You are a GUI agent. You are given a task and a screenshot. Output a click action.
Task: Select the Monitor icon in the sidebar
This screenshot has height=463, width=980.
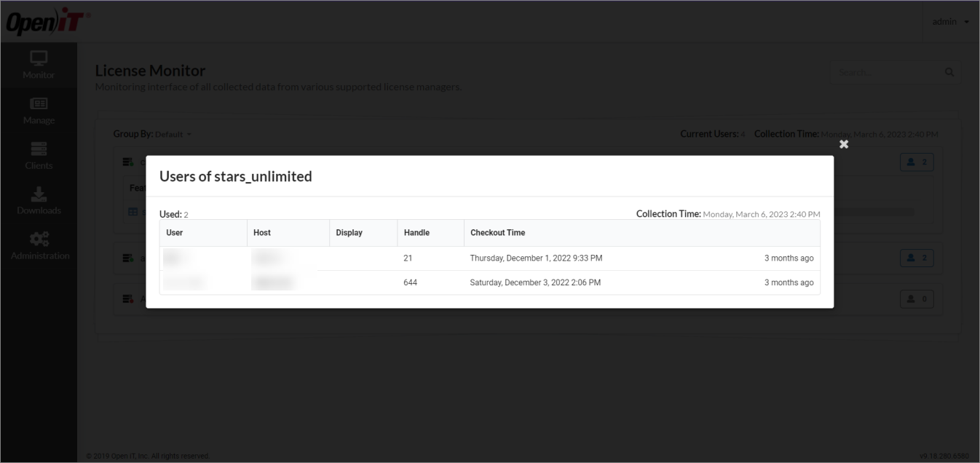point(38,60)
